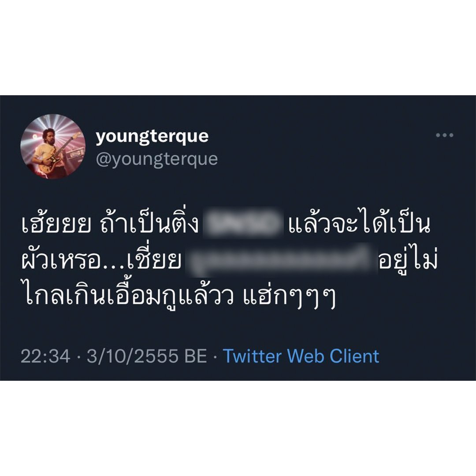
Task: Click the Twitter Web Client source link
Action: coord(301,356)
